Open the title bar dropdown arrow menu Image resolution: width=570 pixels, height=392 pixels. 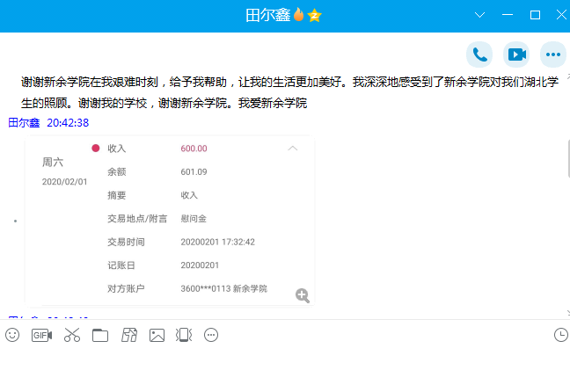pos(480,15)
